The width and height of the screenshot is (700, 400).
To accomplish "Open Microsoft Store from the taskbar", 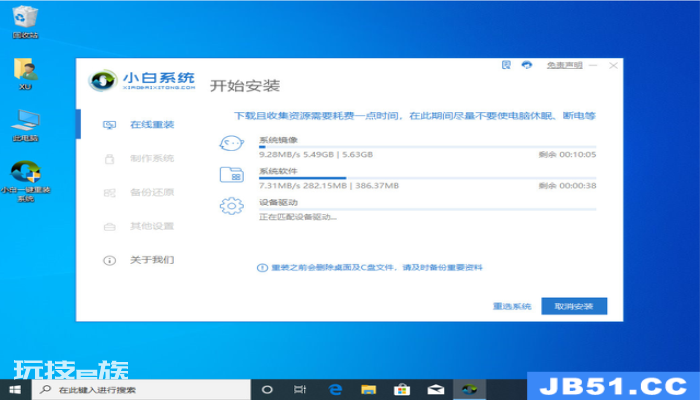I will [402, 390].
